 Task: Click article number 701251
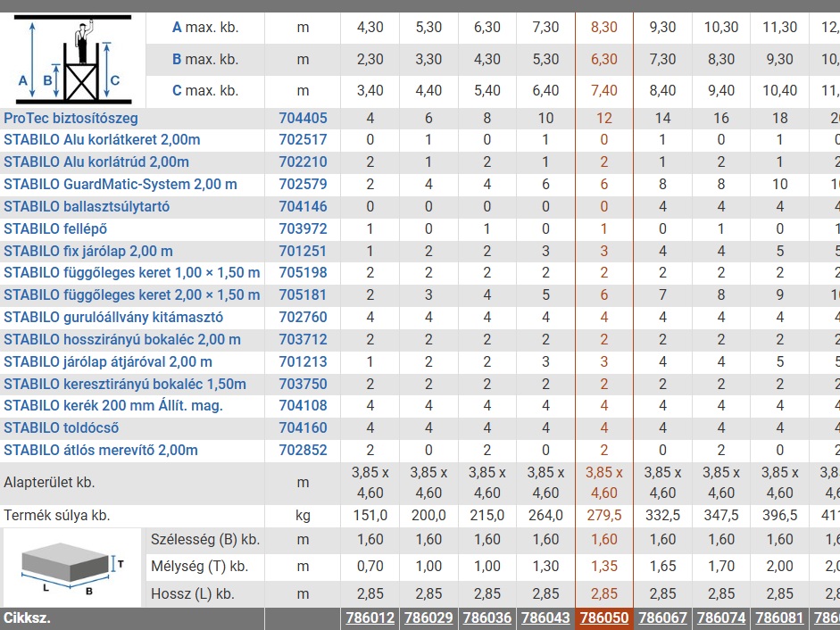(x=303, y=252)
